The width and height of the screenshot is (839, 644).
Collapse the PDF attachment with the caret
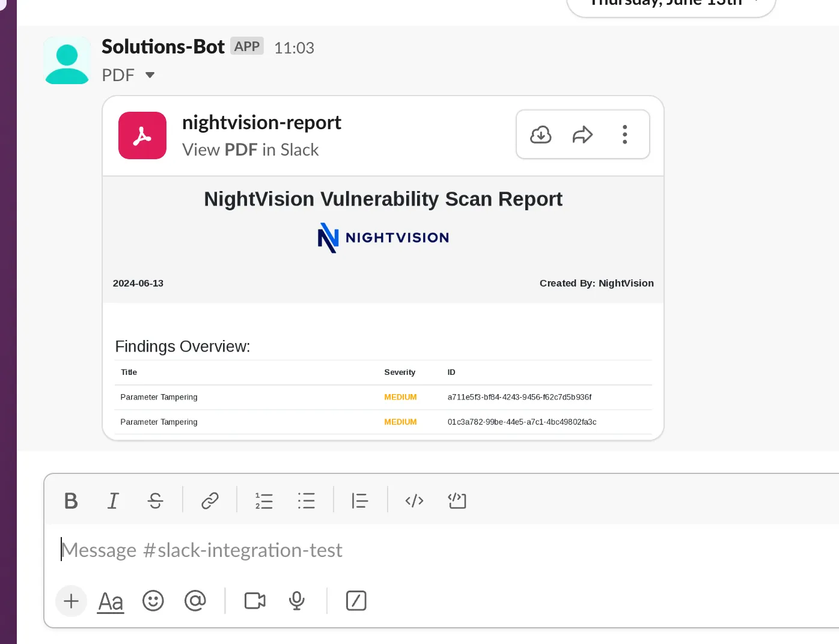coord(150,75)
